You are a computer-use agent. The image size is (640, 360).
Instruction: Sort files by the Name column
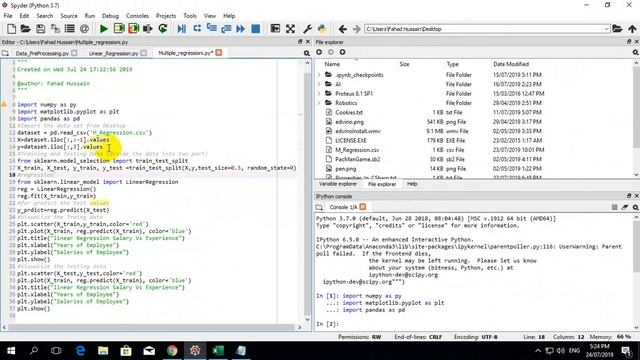coord(332,64)
